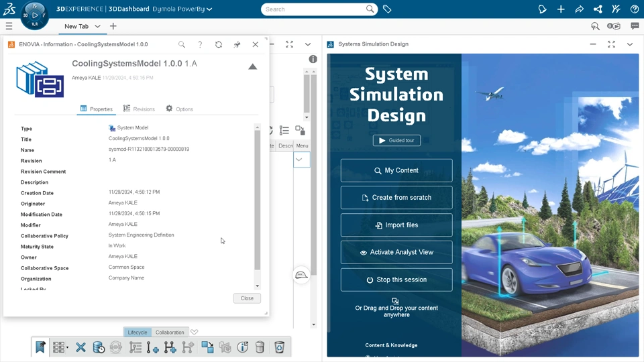Screen dimensions: 644x362
Task: Start the Guided tour
Action: pos(396,140)
